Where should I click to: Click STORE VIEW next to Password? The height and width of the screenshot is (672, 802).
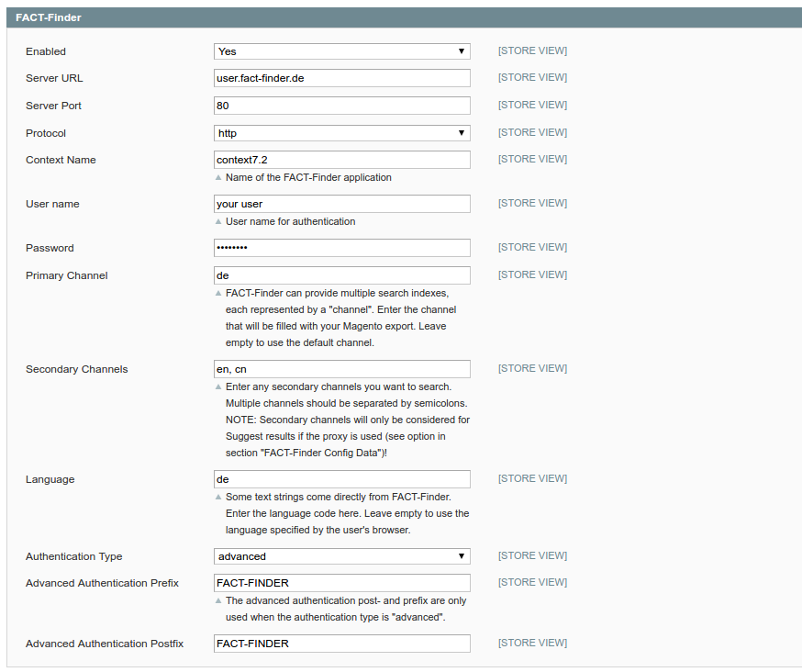[x=532, y=247]
